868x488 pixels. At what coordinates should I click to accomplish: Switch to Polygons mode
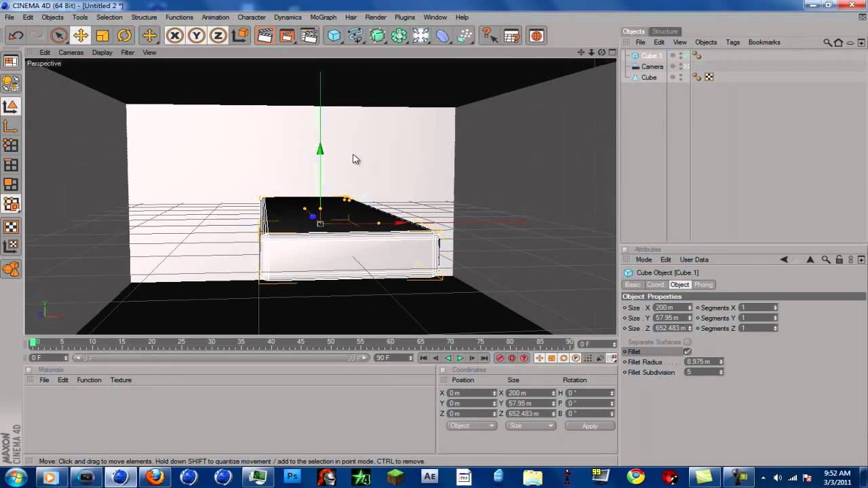(x=11, y=184)
